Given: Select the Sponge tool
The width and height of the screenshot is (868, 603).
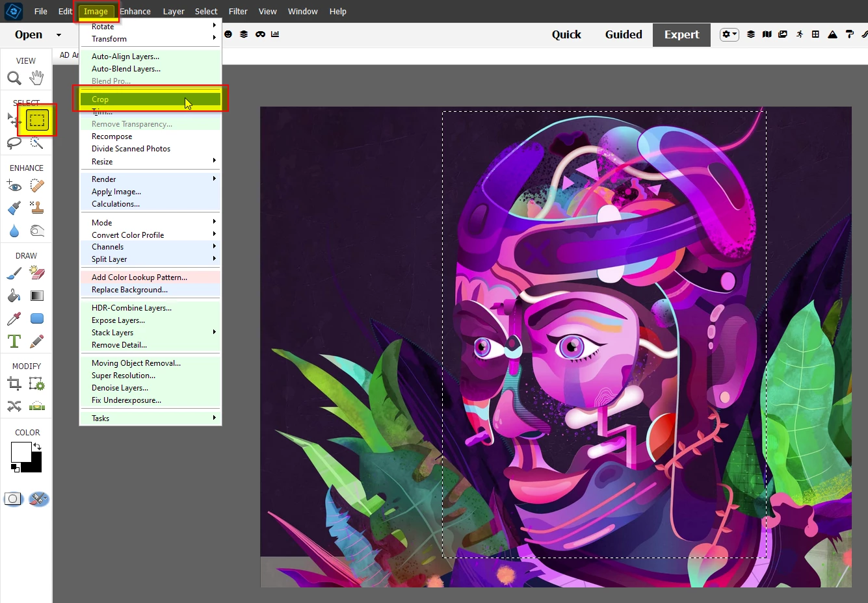Looking at the screenshot, I should pos(37,231).
